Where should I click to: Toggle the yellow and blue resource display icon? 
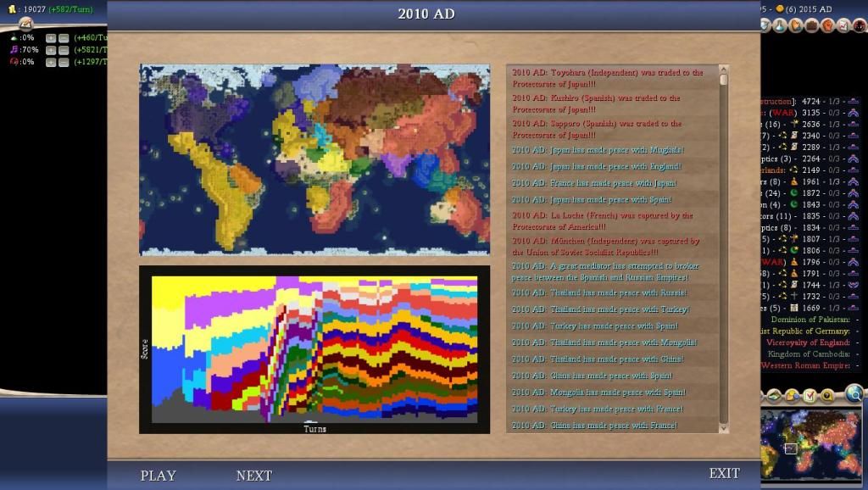pos(793,395)
